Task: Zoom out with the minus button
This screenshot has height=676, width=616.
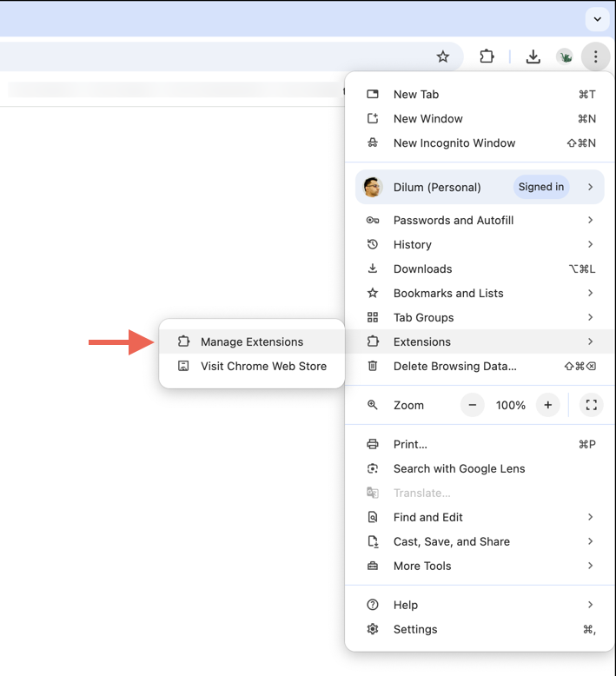Action: tap(473, 405)
